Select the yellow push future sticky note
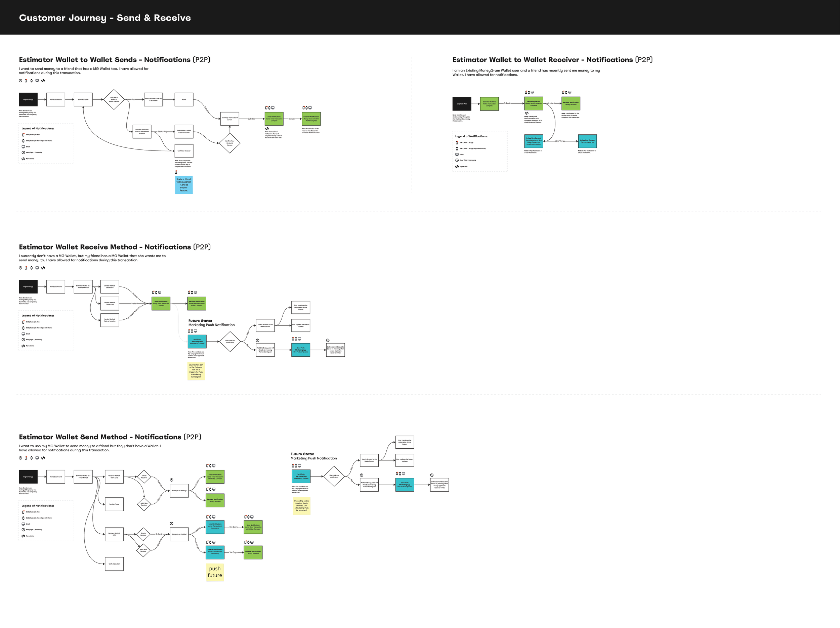The height and width of the screenshot is (628, 840). [215, 572]
